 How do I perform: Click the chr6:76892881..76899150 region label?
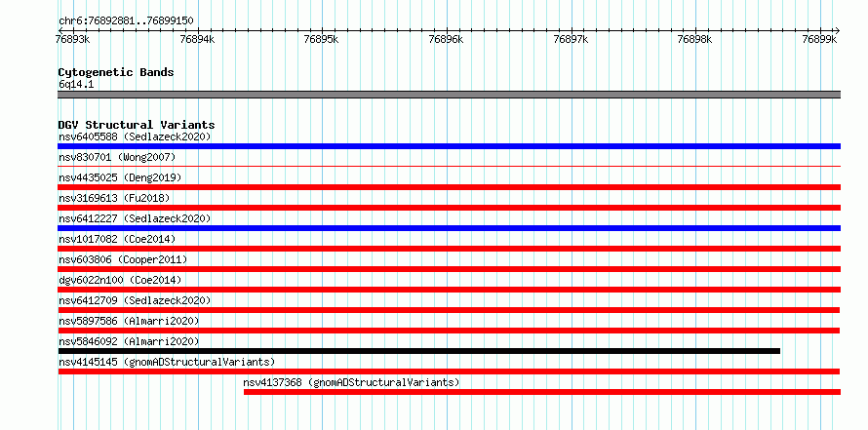[x=126, y=21]
